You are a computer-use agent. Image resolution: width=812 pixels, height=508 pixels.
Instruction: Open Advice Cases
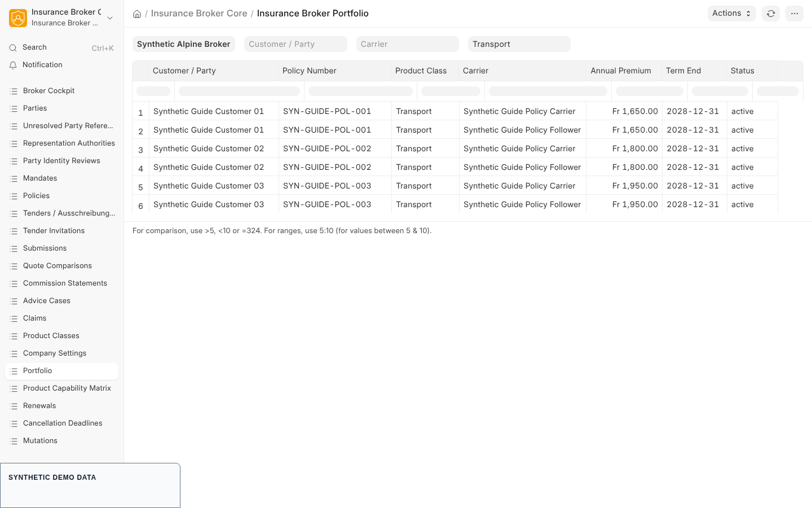[x=62, y=301]
